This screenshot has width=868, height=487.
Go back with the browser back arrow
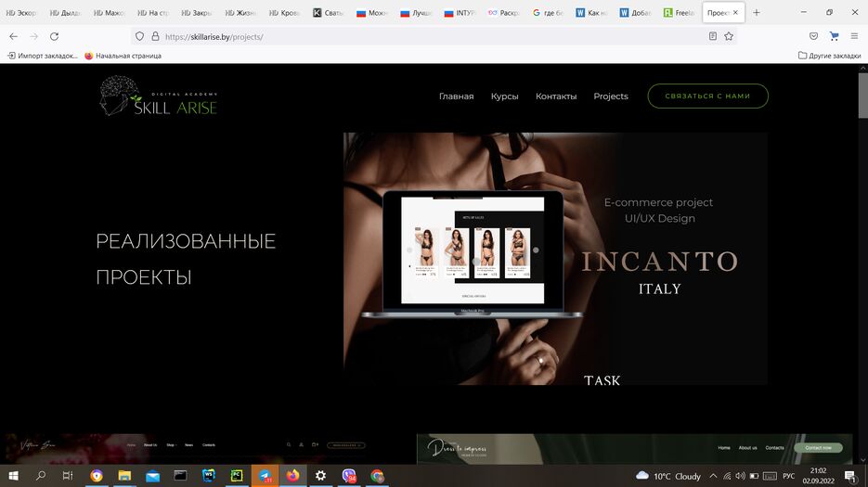pyautogui.click(x=13, y=36)
